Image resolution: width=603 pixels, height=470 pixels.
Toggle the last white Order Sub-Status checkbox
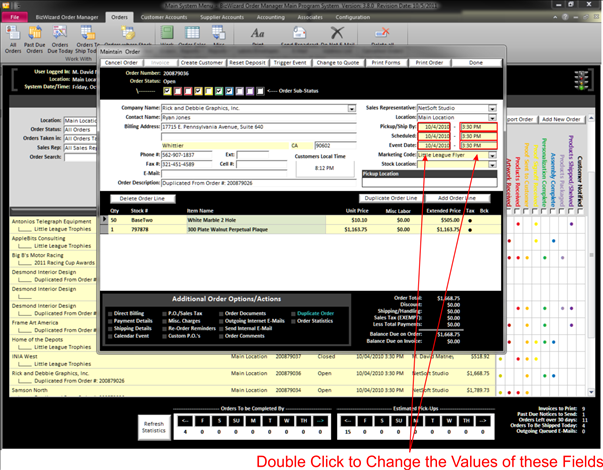(260, 91)
